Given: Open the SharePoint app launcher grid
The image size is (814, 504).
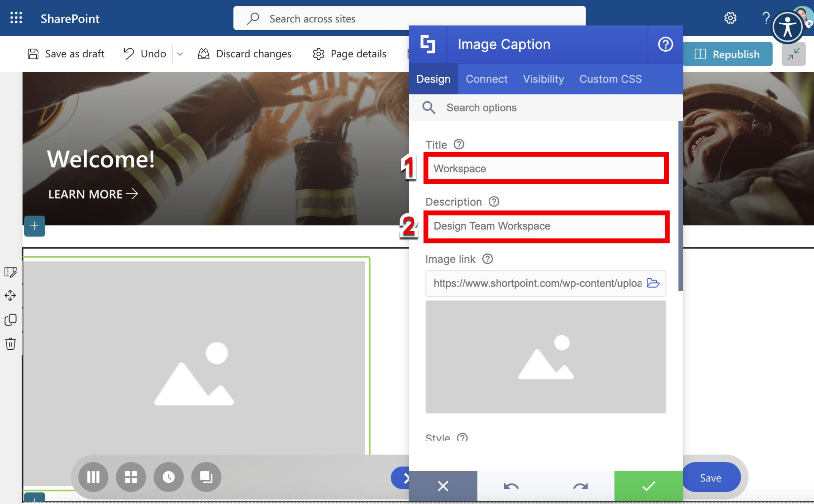Looking at the screenshot, I should point(16,18).
